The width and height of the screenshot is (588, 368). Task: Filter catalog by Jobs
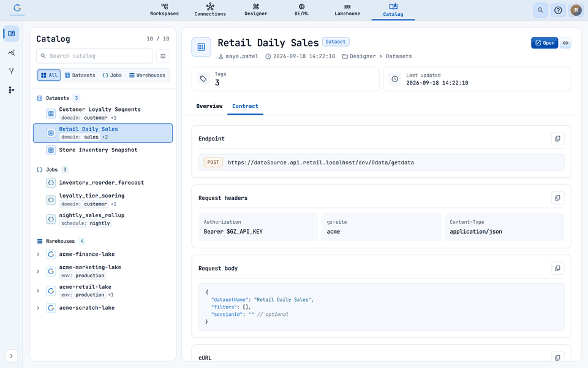(x=112, y=75)
